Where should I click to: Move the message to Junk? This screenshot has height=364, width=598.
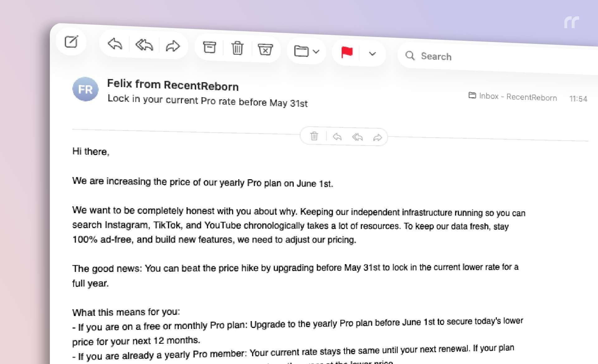(x=265, y=49)
